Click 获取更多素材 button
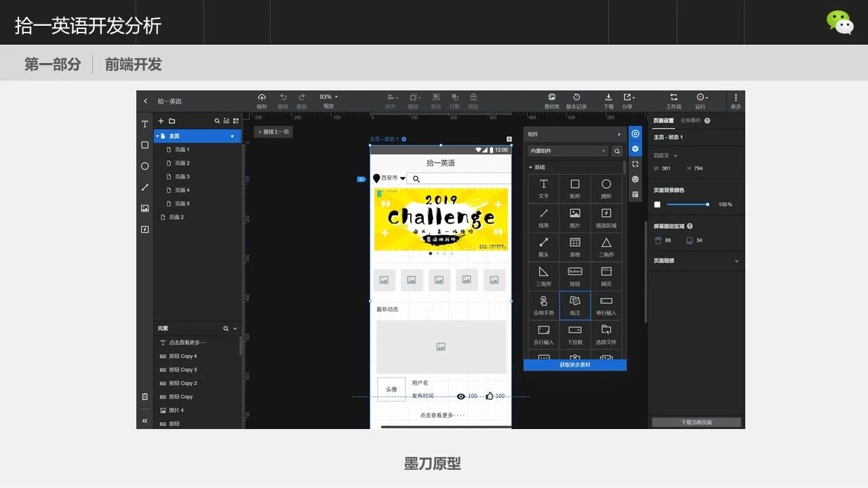Image resolution: width=868 pixels, height=488 pixels. pos(575,365)
